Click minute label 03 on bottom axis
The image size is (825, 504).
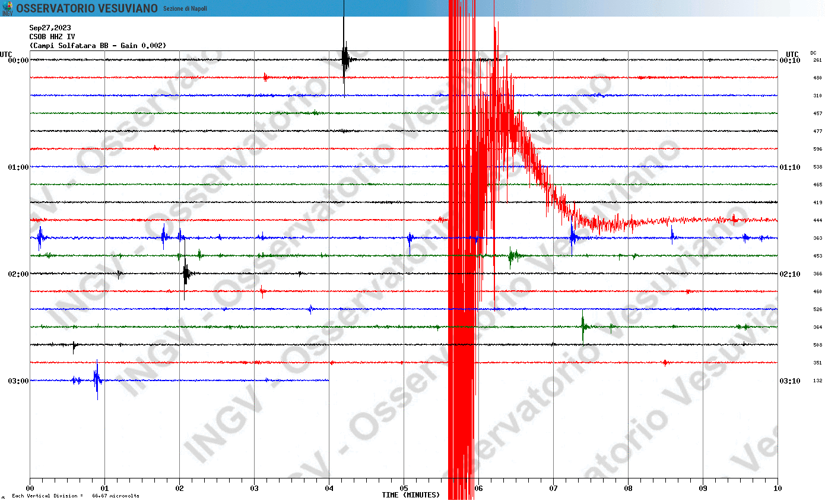click(254, 489)
